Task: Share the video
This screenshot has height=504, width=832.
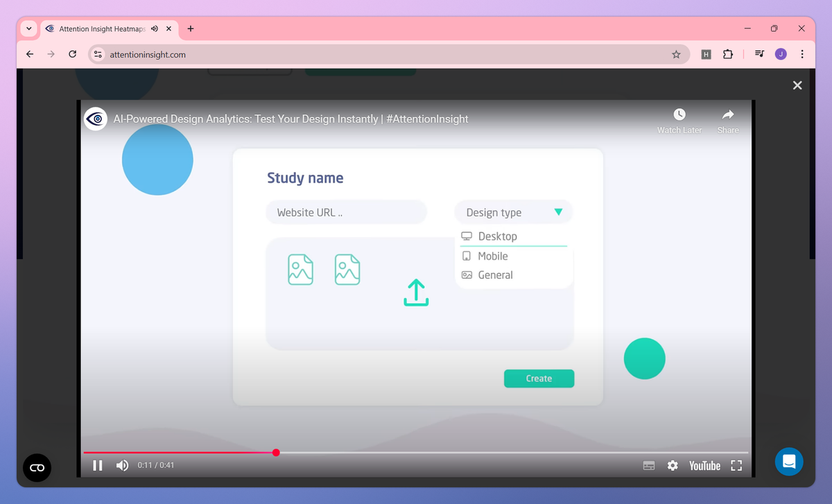Action: [727, 118]
